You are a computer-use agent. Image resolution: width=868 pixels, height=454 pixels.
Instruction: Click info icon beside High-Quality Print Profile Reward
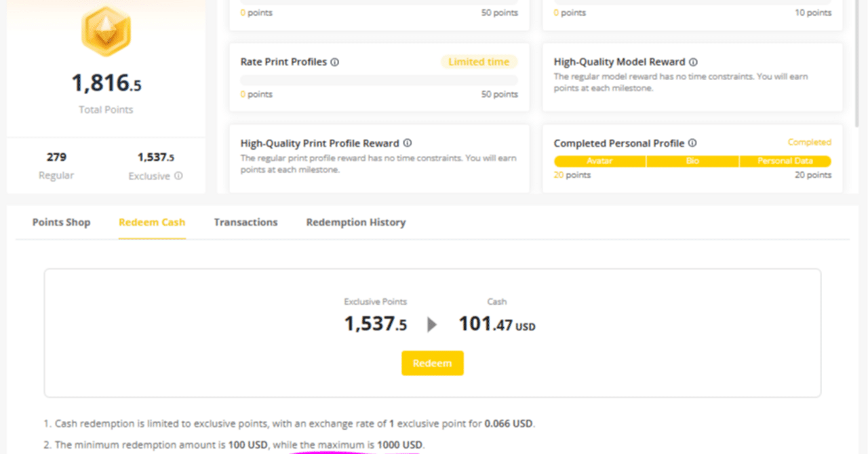click(408, 144)
